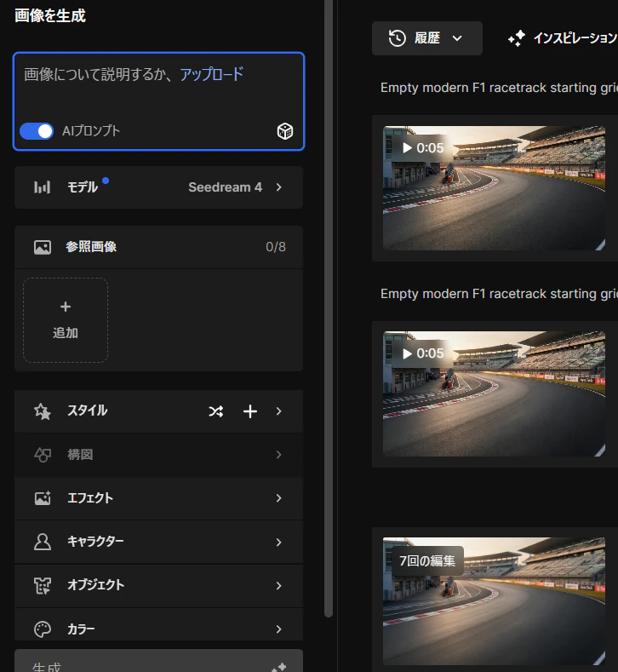This screenshot has height=672, width=618.
Task: Expand the キャラクター row chevron
Action: (x=279, y=543)
